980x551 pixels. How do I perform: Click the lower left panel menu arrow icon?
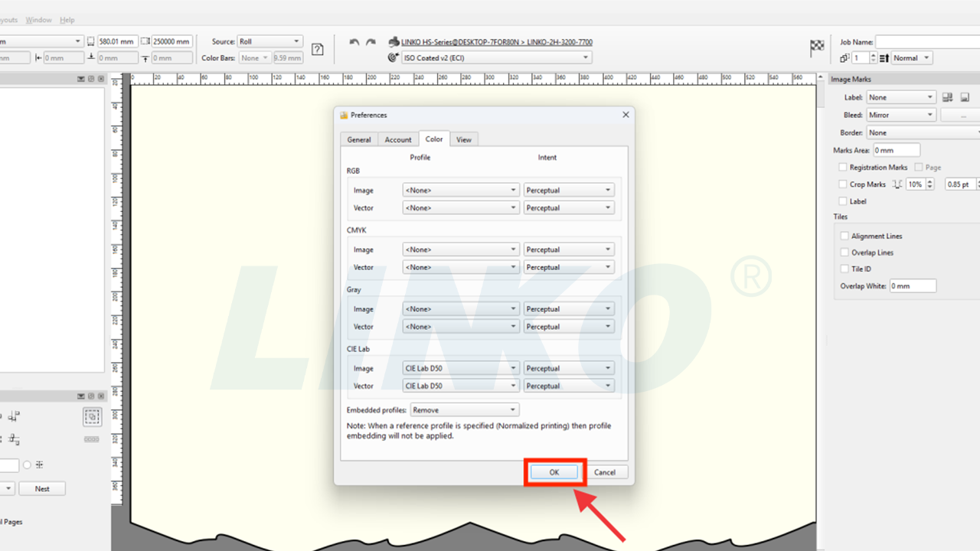pos(81,396)
